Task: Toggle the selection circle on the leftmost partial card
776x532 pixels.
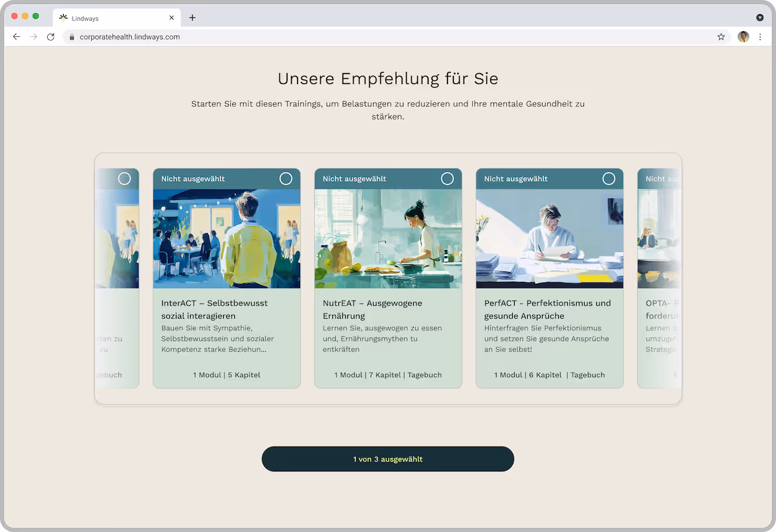Action: (x=124, y=178)
